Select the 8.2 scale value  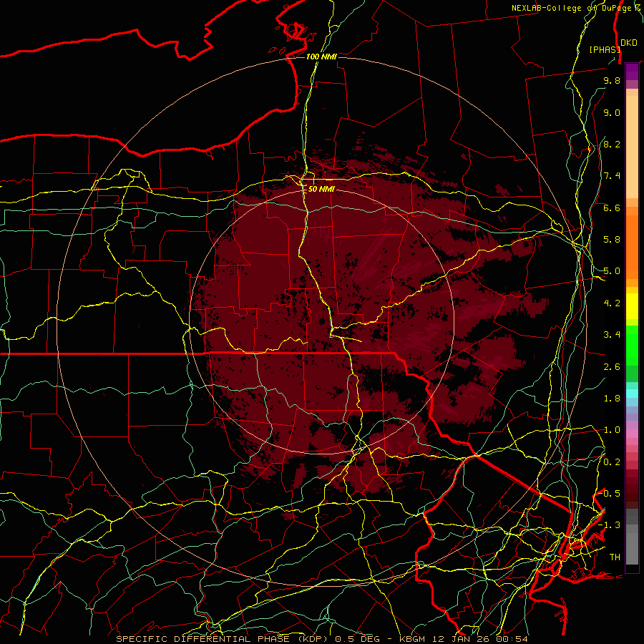click(x=612, y=144)
